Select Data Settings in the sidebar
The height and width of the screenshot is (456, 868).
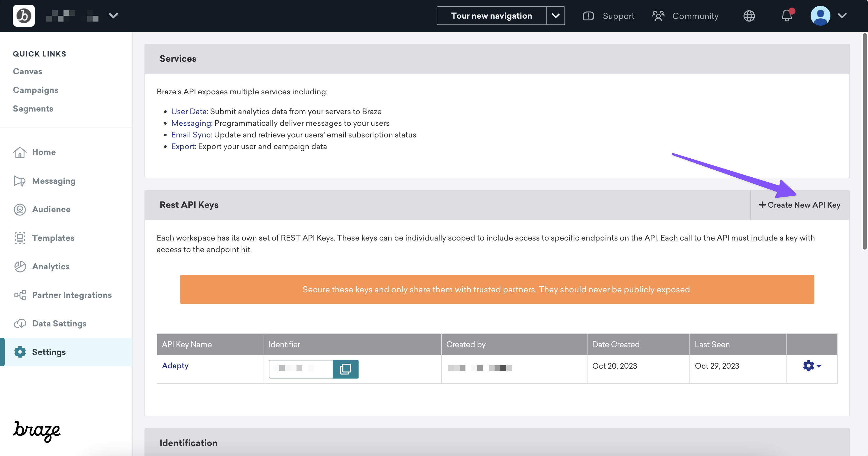click(59, 324)
